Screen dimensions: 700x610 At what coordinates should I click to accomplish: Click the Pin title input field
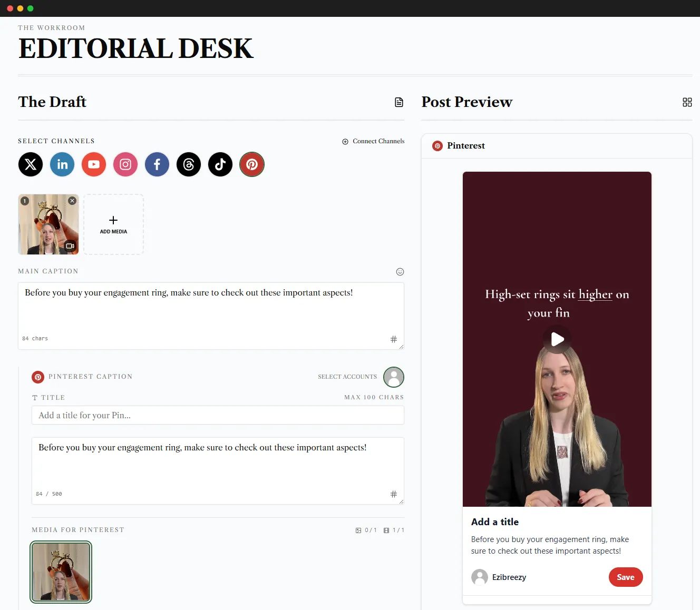pyautogui.click(x=218, y=415)
